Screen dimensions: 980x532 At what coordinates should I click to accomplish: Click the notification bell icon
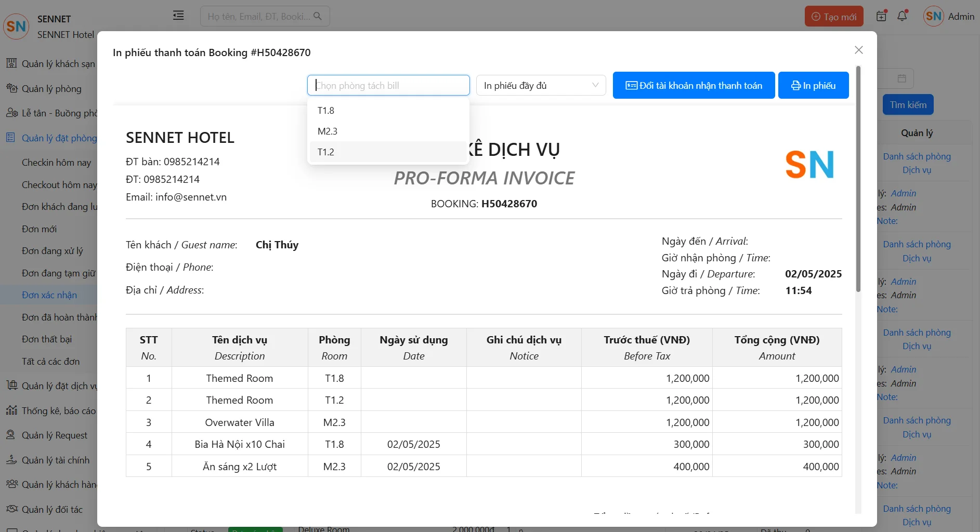click(902, 16)
